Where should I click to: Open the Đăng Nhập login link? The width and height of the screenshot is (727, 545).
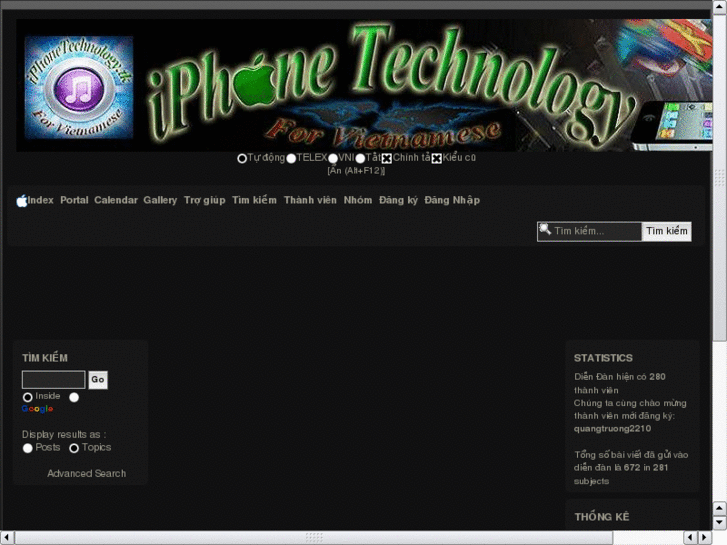coord(452,200)
